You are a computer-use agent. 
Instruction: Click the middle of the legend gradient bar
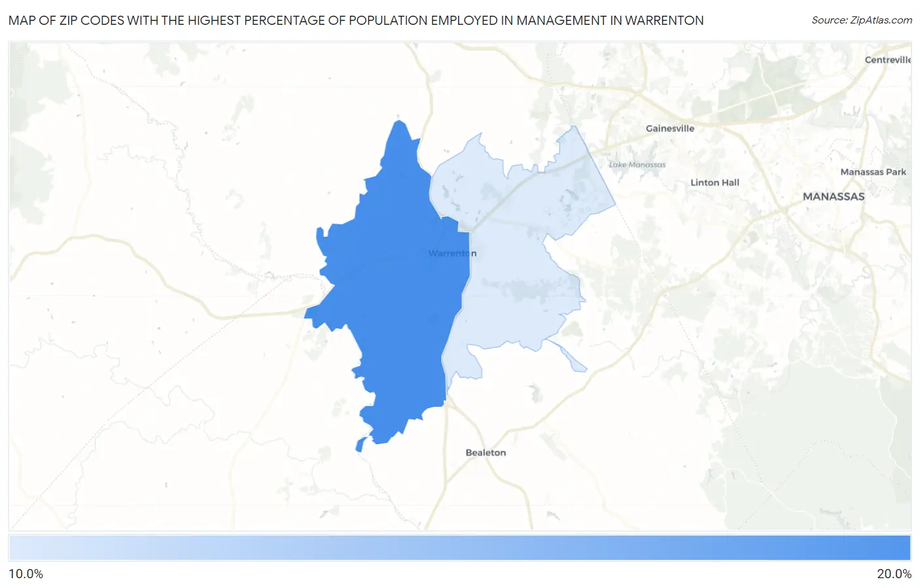(459, 547)
